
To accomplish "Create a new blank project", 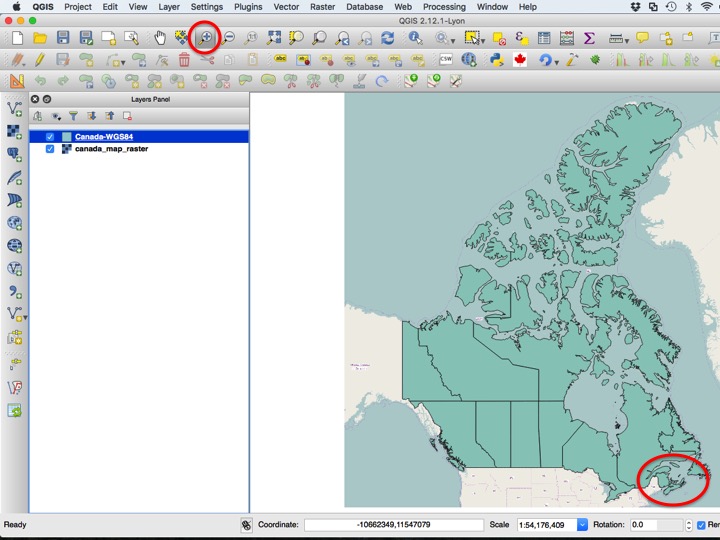I will click(x=17, y=38).
